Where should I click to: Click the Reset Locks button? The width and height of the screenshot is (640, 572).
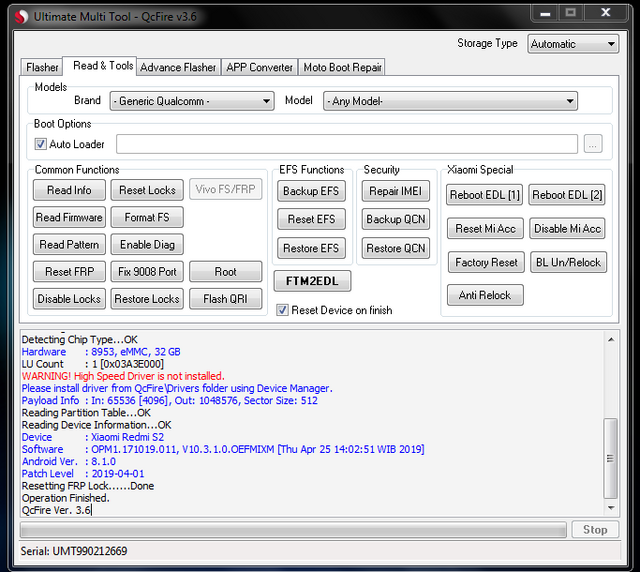click(147, 190)
